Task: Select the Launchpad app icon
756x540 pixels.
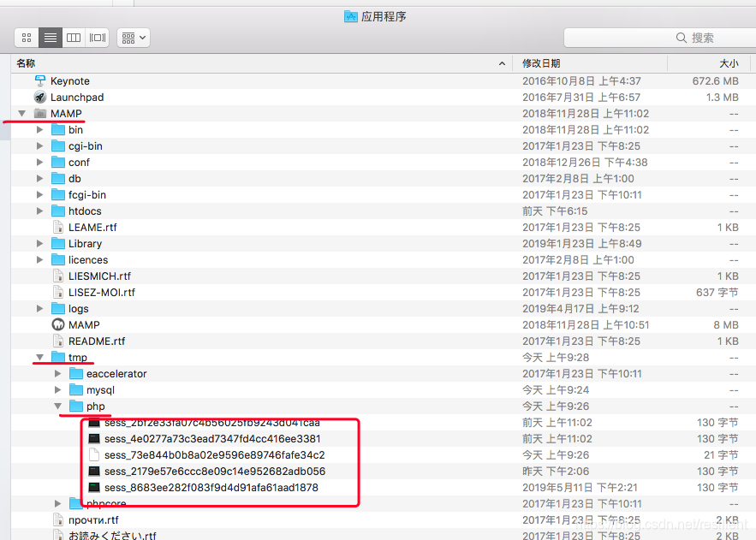Action: tap(40, 98)
